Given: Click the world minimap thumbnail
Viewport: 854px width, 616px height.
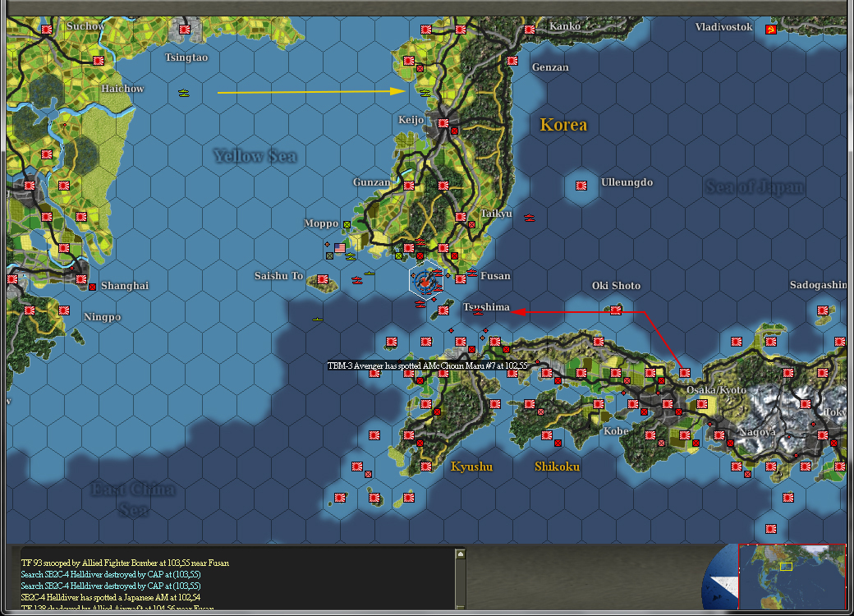Looking at the screenshot, I should click(x=792, y=577).
